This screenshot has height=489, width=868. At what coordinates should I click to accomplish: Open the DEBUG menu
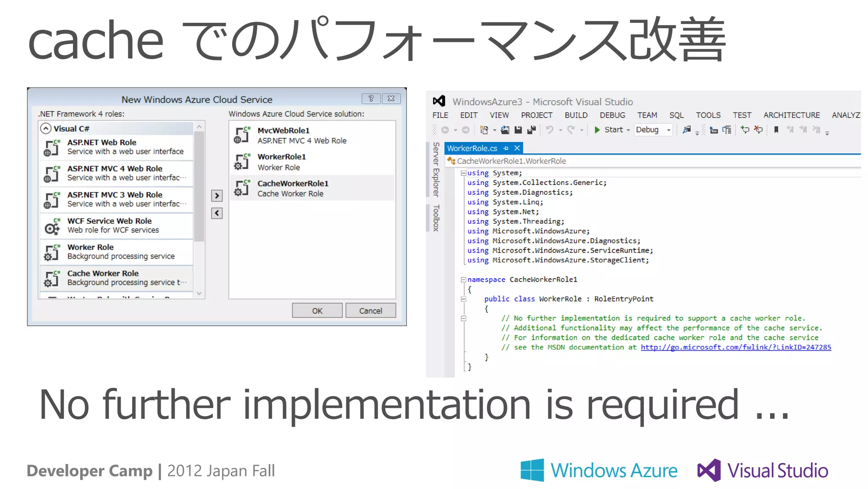(612, 115)
